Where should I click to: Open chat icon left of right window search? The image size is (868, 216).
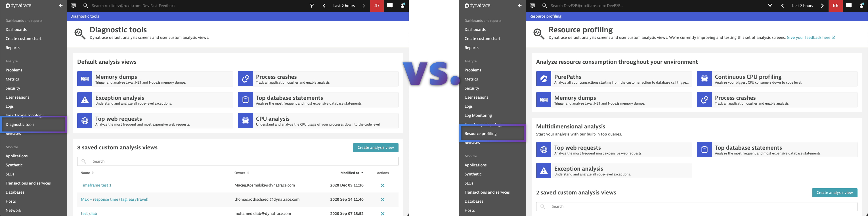[x=532, y=6]
